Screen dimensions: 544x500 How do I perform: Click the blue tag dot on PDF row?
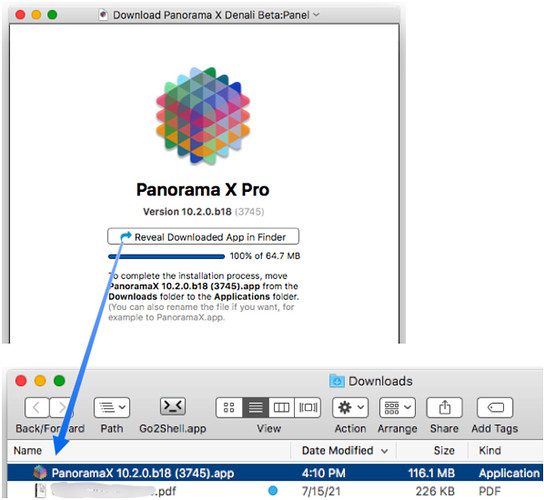[x=273, y=491]
